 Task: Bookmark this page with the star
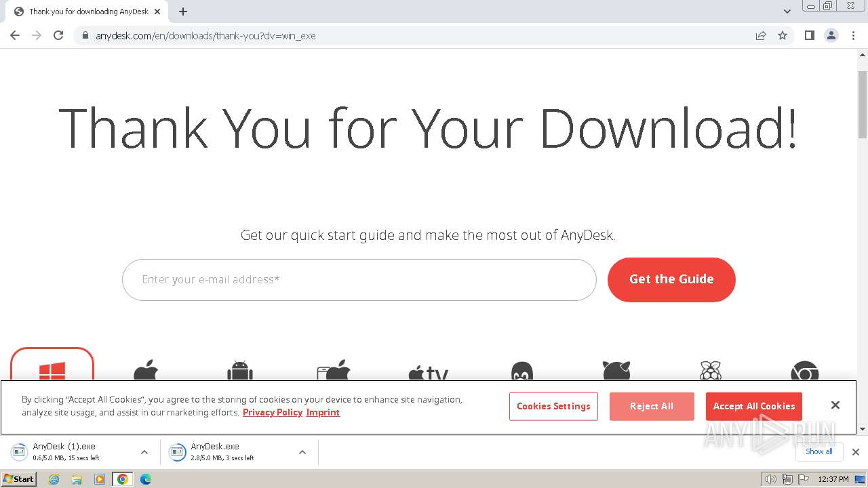click(x=783, y=35)
